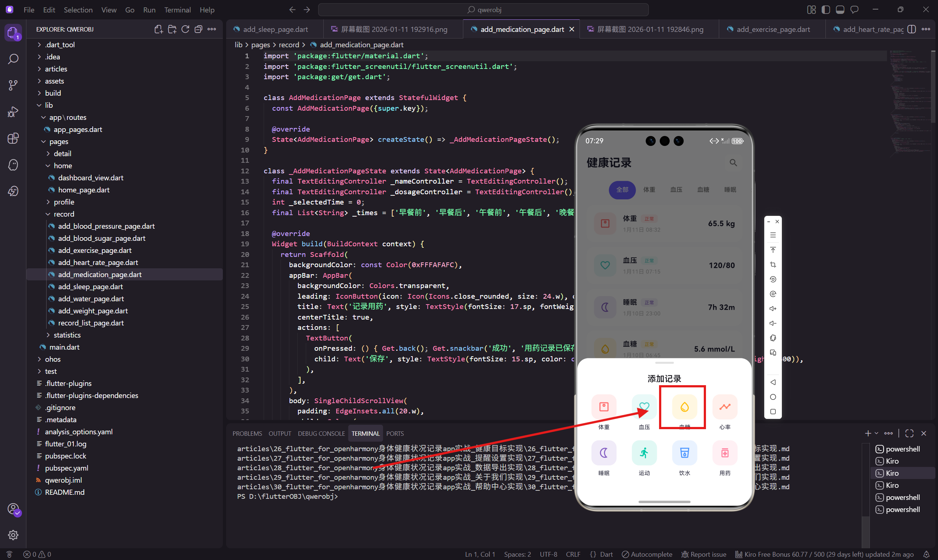Switch to the PROBLEMS panel tab
The width and height of the screenshot is (938, 560).
[247, 434]
